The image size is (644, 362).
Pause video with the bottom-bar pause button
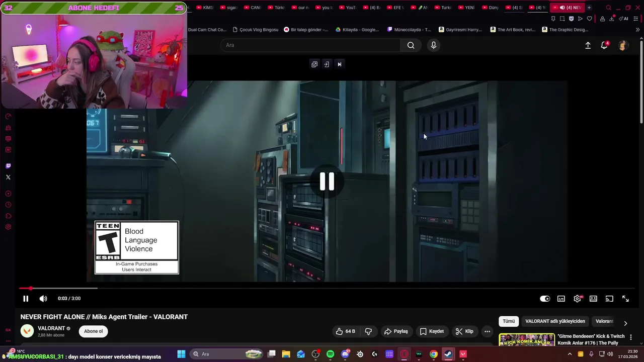(x=26, y=299)
